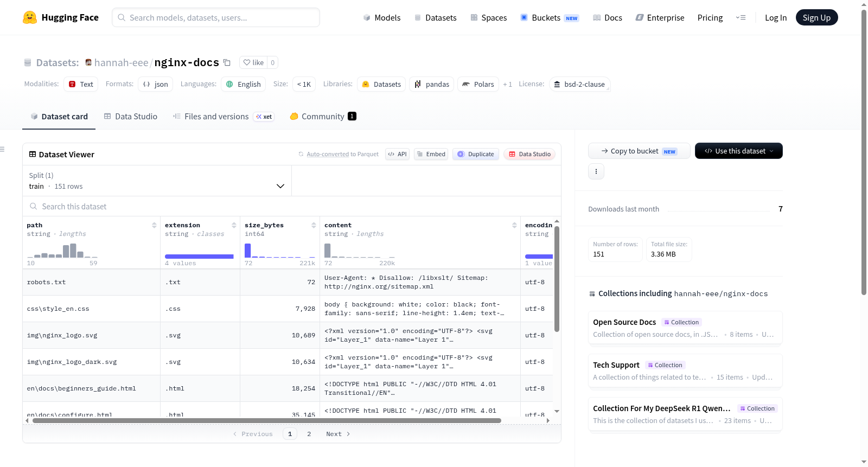Filter by <1K size tag

click(304, 84)
